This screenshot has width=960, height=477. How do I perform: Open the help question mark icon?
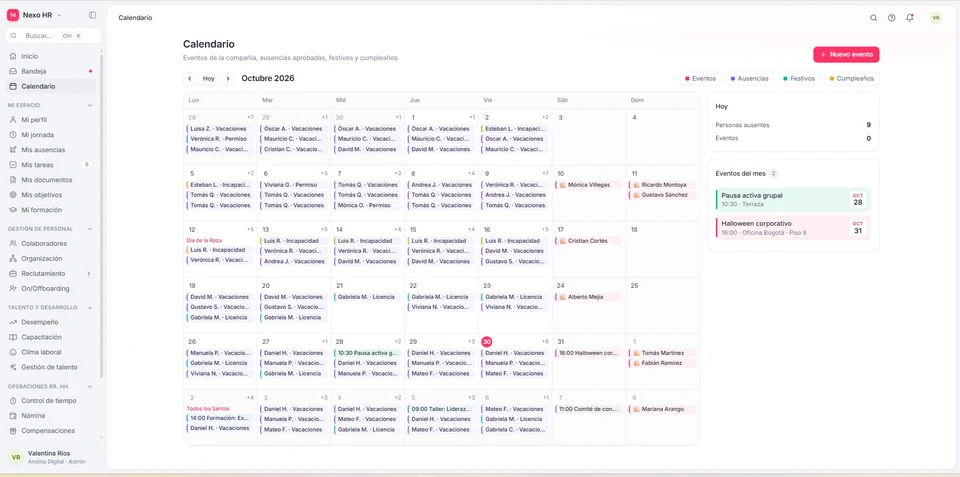[891, 18]
